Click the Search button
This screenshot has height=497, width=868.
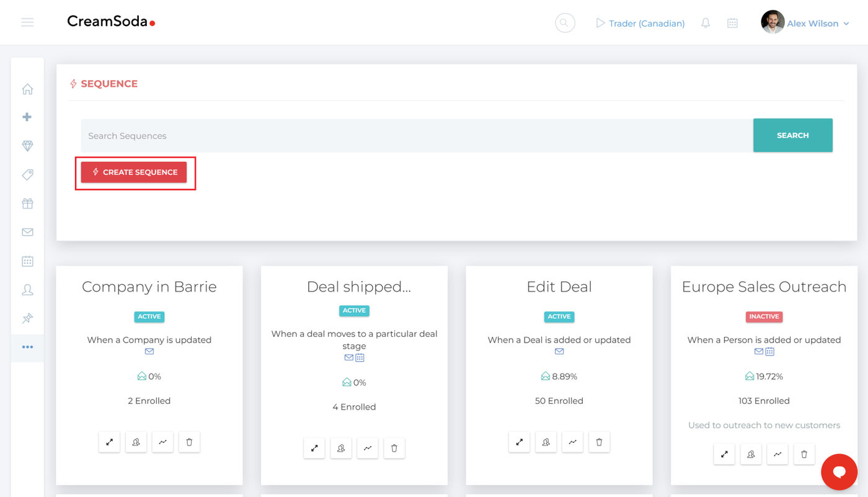[x=793, y=135]
